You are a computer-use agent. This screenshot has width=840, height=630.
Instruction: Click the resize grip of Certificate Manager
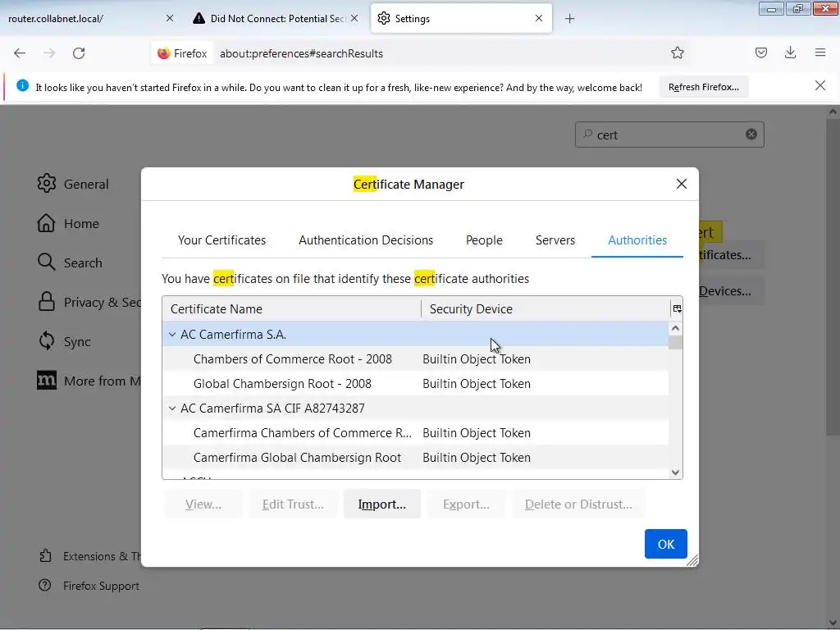click(692, 560)
